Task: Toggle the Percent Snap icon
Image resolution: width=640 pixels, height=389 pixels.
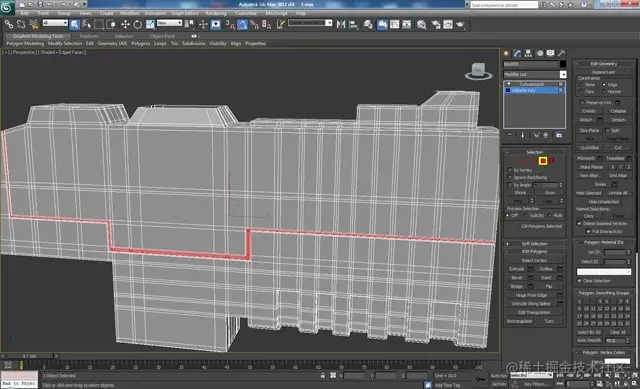Action: 254,24
